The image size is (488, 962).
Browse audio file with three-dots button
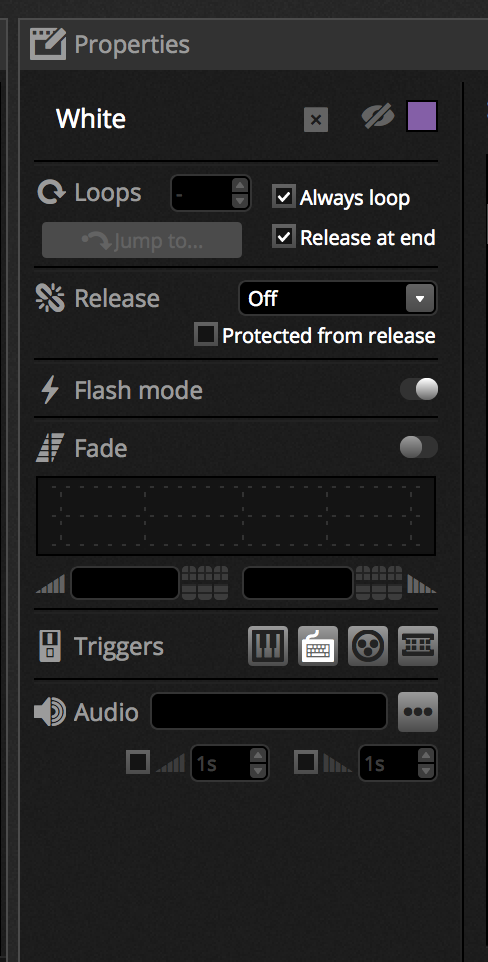tap(418, 712)
